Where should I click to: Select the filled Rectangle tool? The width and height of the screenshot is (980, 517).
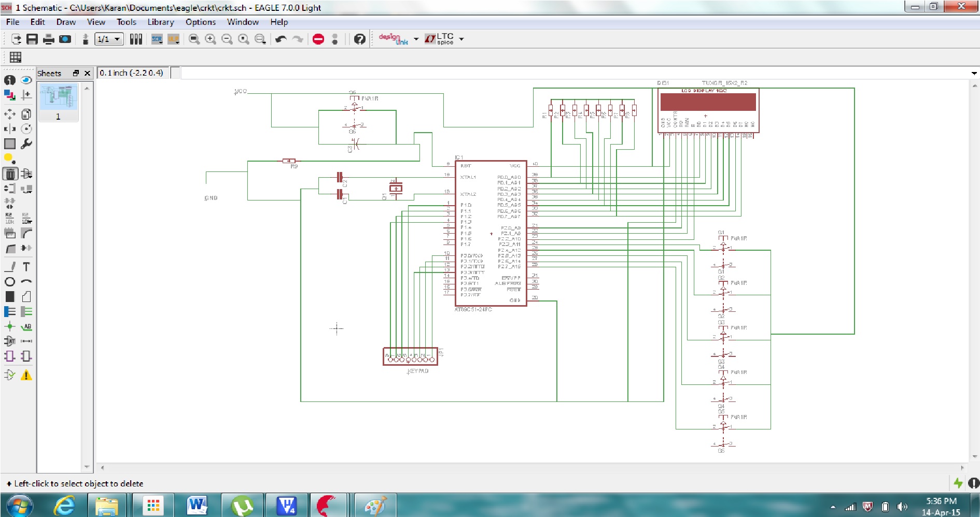pos(10,297)
